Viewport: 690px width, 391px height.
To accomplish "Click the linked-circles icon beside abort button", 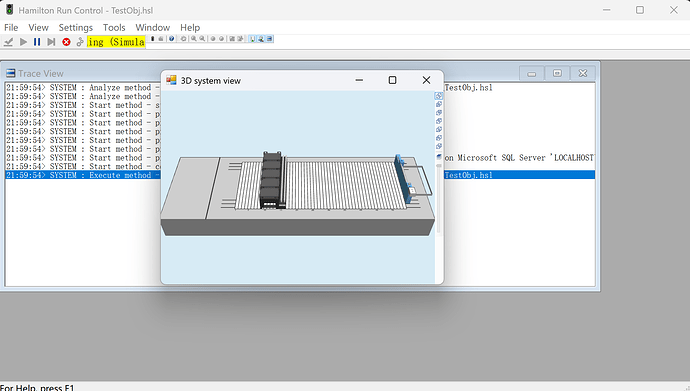I will click(80, 42).
